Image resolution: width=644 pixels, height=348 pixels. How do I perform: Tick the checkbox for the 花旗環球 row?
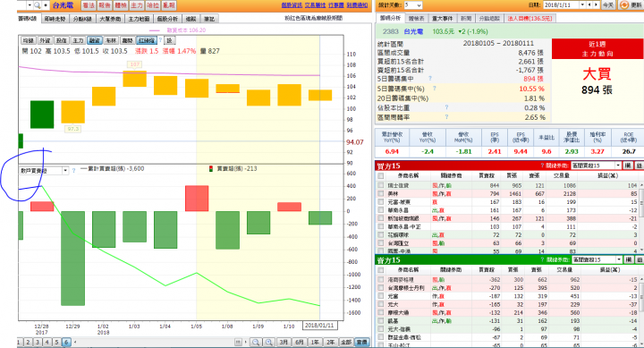pos(381,235)
